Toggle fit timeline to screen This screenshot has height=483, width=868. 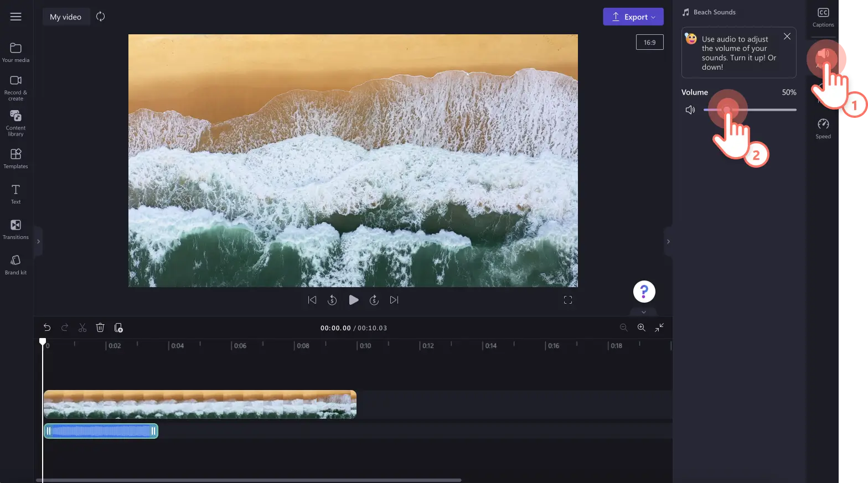[659, 328]
